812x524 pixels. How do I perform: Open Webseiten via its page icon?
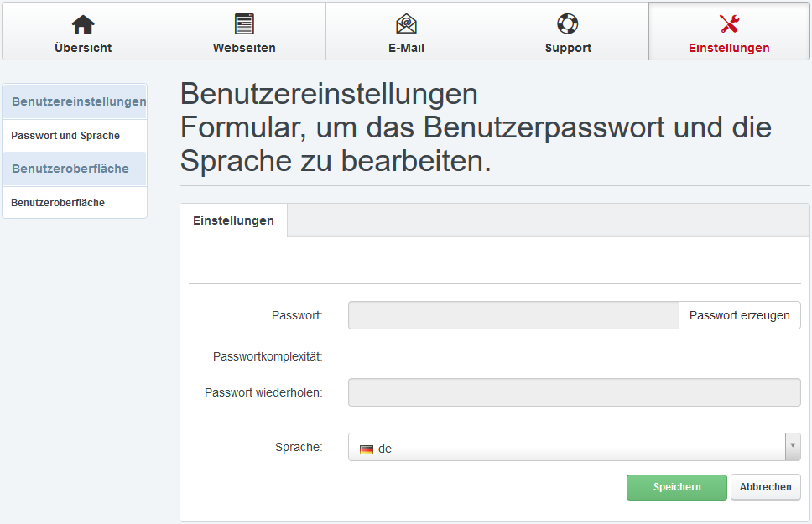click(244, 23)
